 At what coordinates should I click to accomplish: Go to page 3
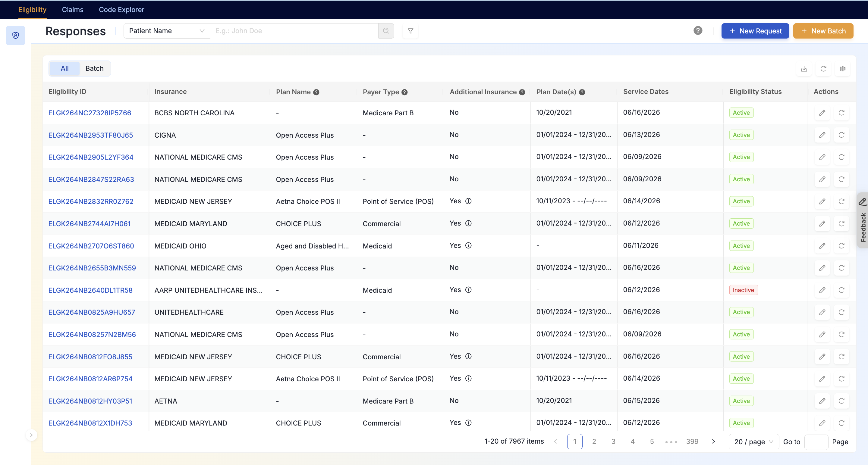[x=613, y=442]
